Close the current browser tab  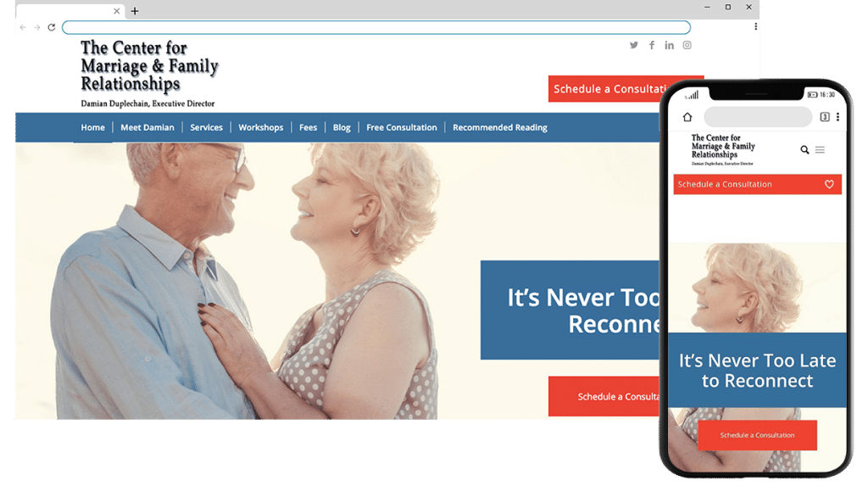click(x=117, y=10)
